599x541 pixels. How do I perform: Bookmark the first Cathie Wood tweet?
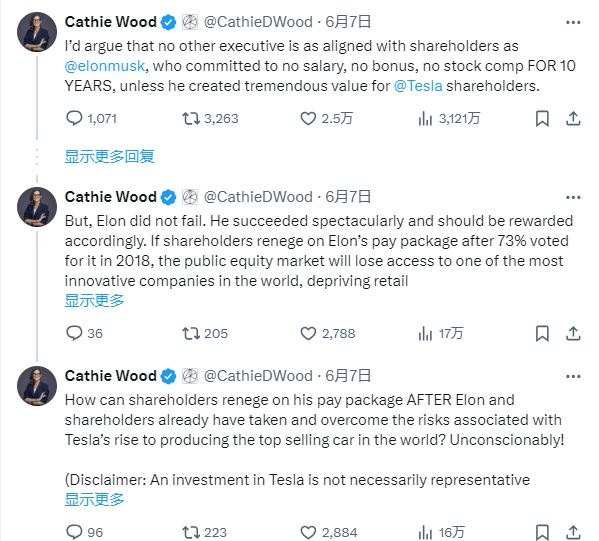[x=542, y=119]
